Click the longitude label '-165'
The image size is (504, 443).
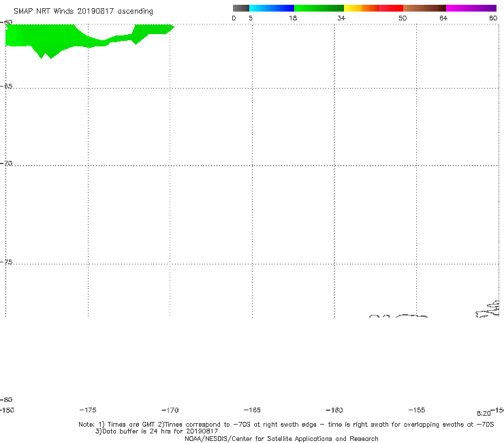tap(252, 410)
